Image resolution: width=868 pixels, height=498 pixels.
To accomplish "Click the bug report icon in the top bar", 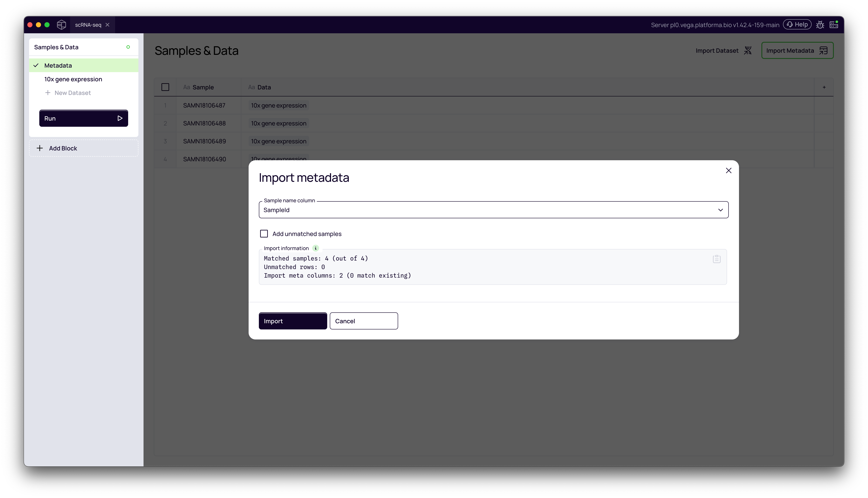I will 820,24.
